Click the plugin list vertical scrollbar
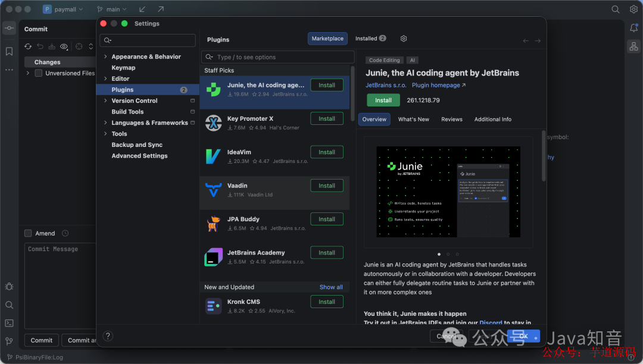The height and width of the screenshot is (364, 643). coord(352,94)
